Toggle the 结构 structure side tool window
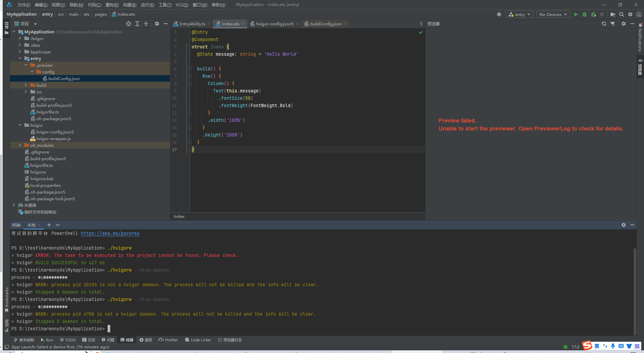The image size is (644, 353). tap(6, 325)
